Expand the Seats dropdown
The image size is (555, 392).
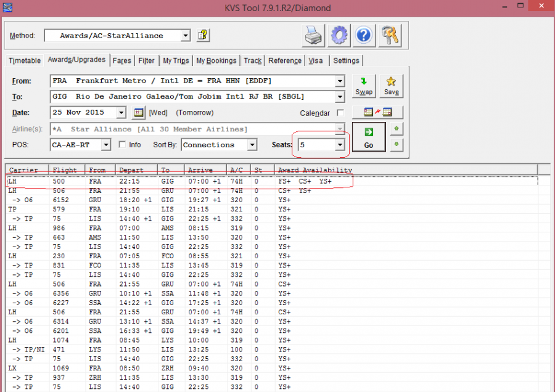pos(339,145)
